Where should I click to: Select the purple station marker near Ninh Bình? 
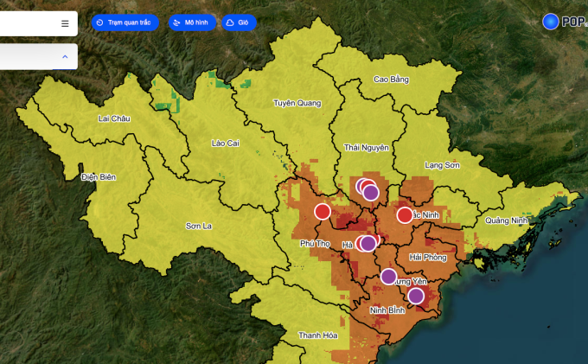416,297
